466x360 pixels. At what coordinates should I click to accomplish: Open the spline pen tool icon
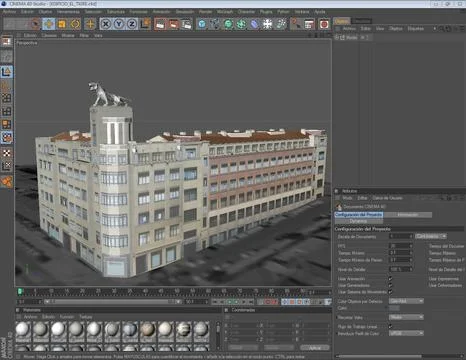[x=215, y=24]
